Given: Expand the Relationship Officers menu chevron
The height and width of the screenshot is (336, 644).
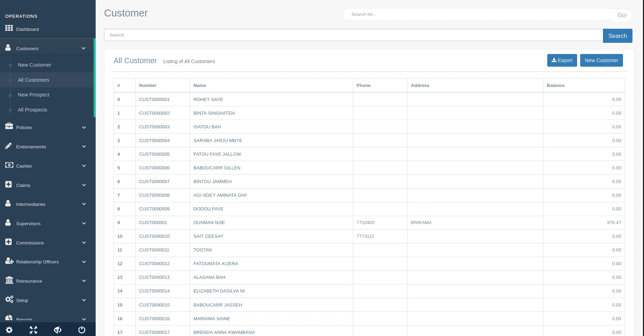Looking at the screenshot, I should pyautogui.click(x=84, y=262).
